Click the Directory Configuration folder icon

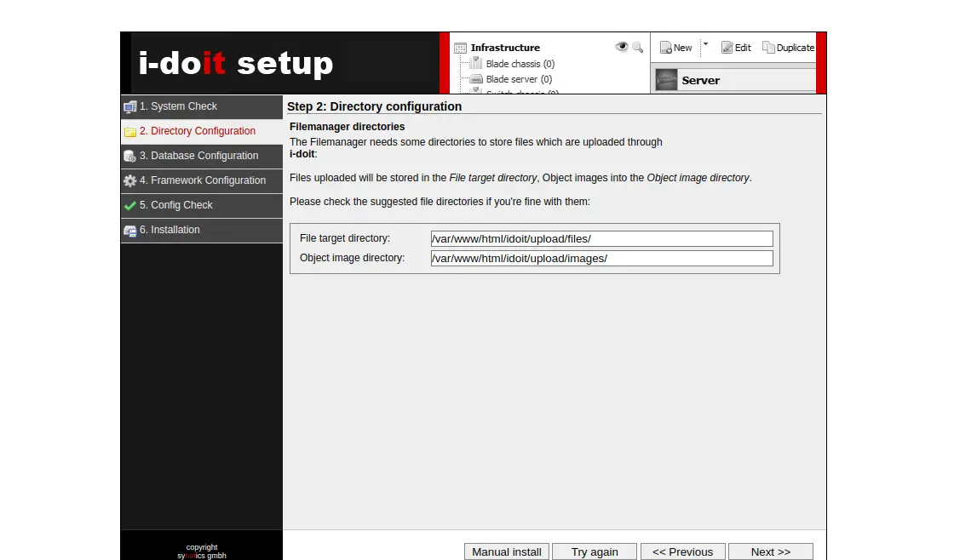(129, 132)
